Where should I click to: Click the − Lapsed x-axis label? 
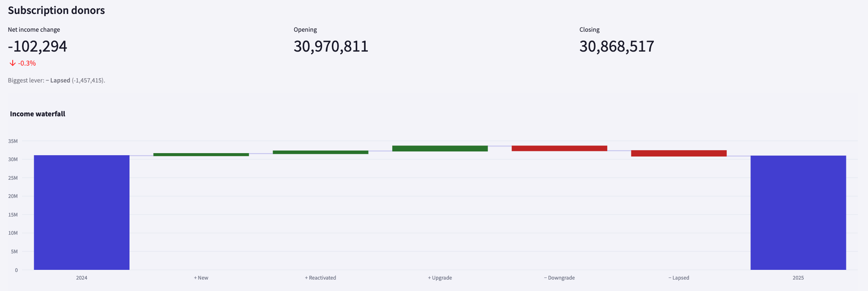[679, 278]
